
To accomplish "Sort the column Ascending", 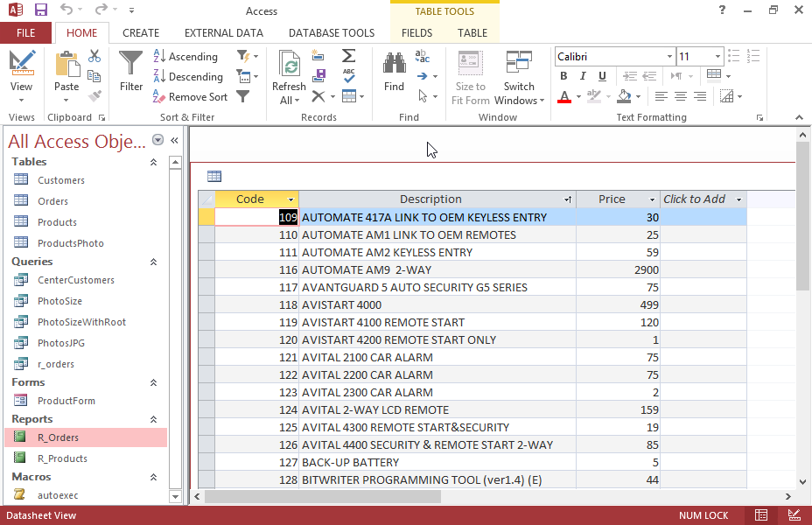I will click(x=185, y=56).
